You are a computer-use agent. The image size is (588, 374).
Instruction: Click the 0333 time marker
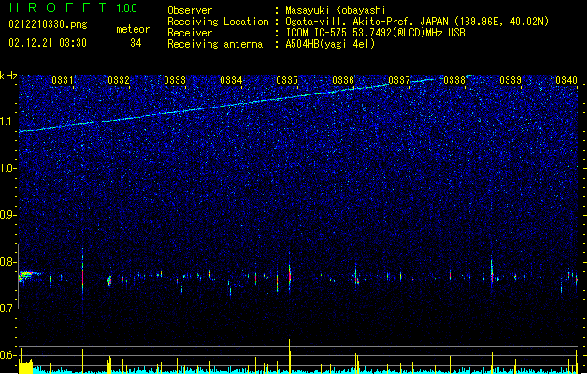coord(175,80)
